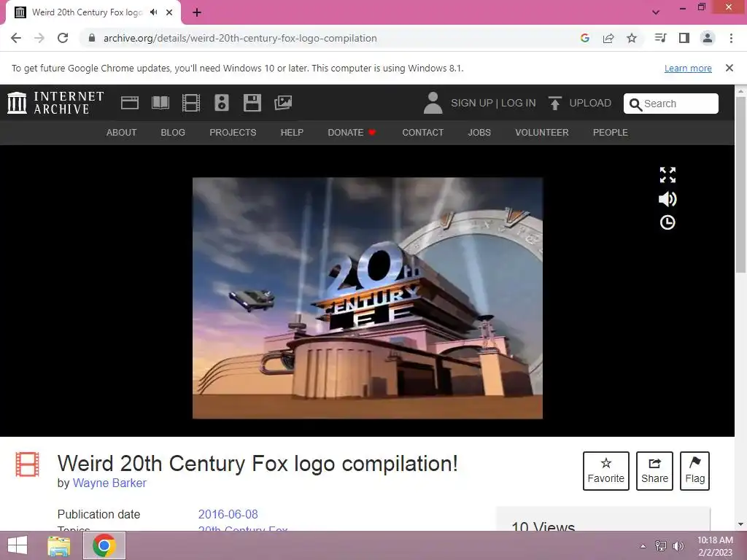Go forward in browser history
Screen dimensions: 747x560
click(39, 38)
